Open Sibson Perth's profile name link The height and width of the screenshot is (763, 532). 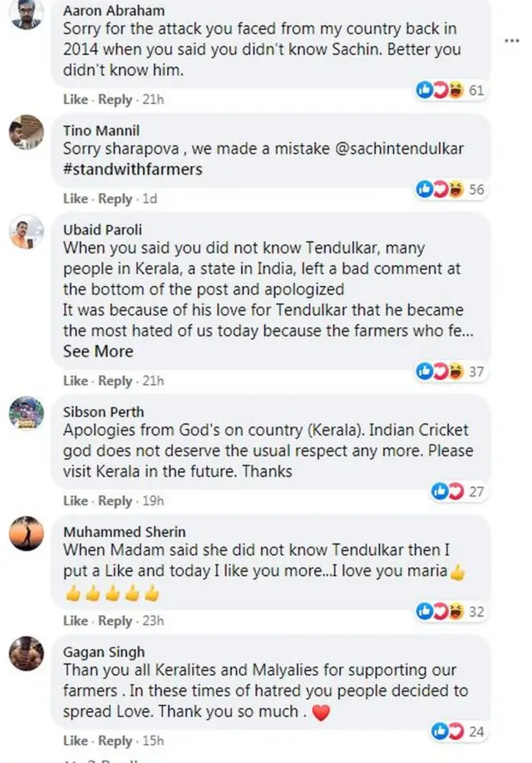pyautogui.click(x=103, y=411)
